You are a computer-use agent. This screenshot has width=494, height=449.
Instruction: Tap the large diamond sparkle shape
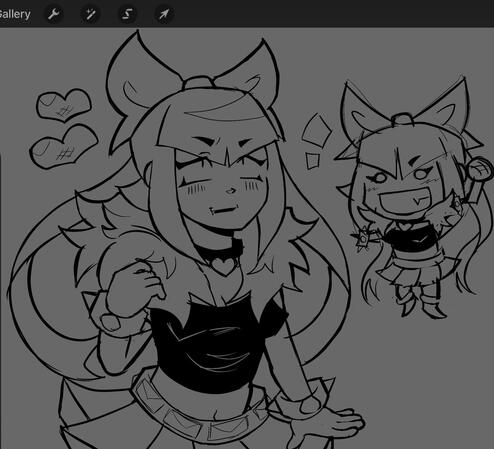(316, 130)
